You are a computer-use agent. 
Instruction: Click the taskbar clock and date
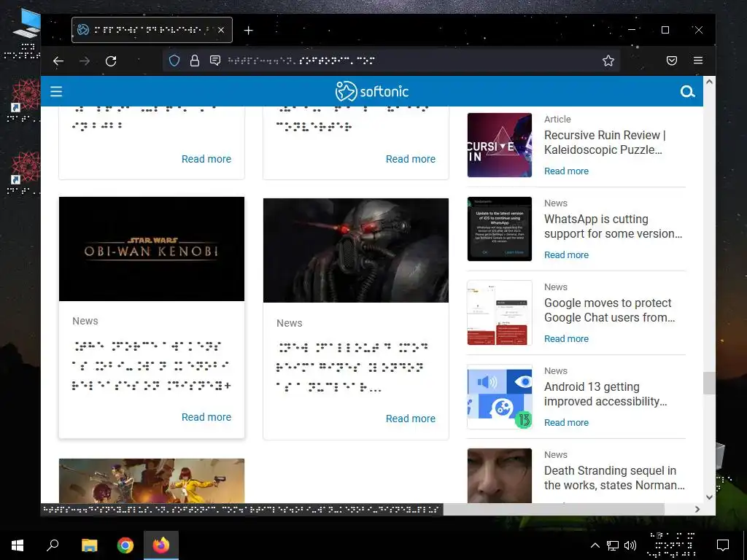point(673,545)
